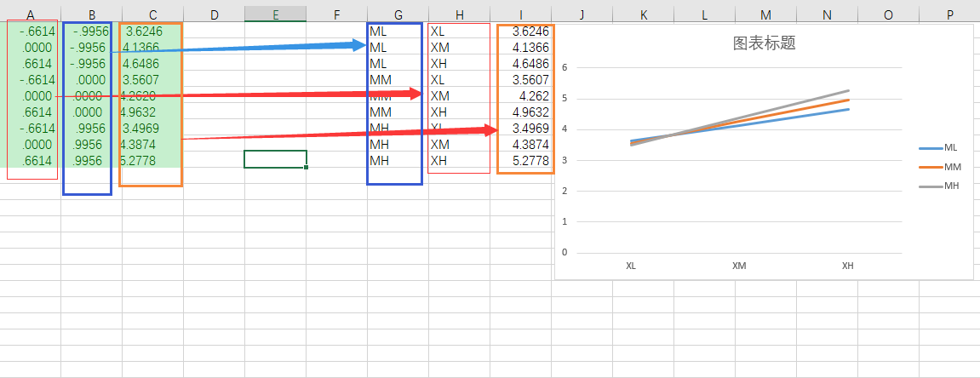Select column E header
This screenshot has height=378, width=980.
click(275, 14)
